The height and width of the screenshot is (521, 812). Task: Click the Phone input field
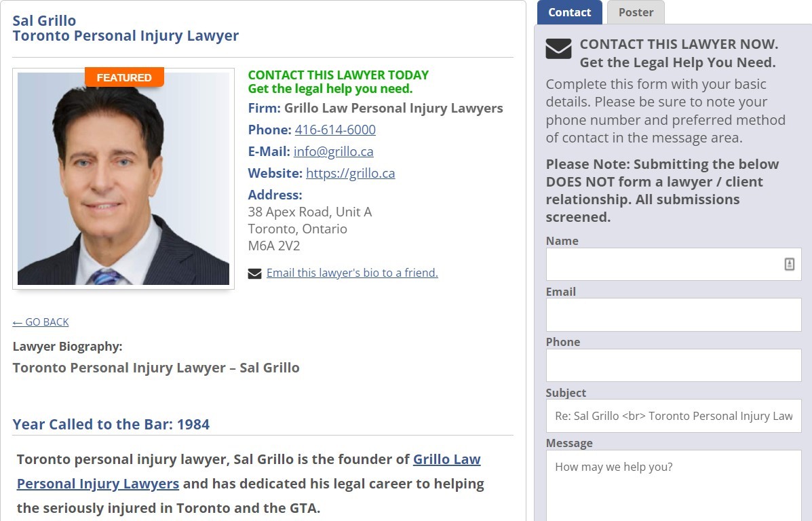673,365
